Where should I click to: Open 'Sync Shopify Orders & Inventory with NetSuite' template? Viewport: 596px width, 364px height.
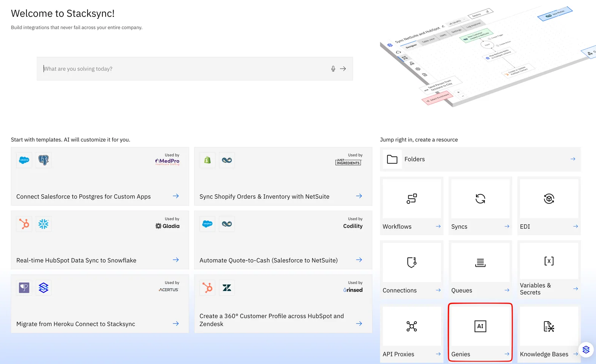pos(283,176)
